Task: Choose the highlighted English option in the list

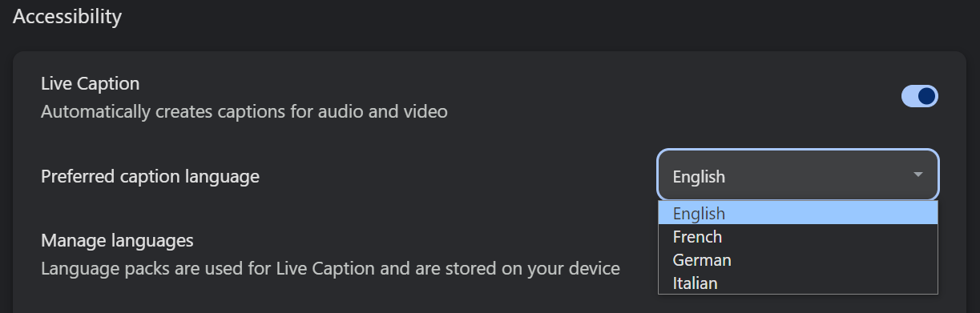Action: pos(798,213)
